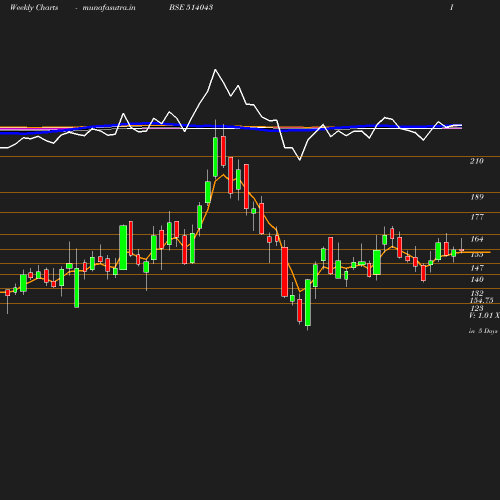Click the lowest green candle at the chart bottom
The height and width of the screenshot is (500, 500).
(x=308, y=303)
